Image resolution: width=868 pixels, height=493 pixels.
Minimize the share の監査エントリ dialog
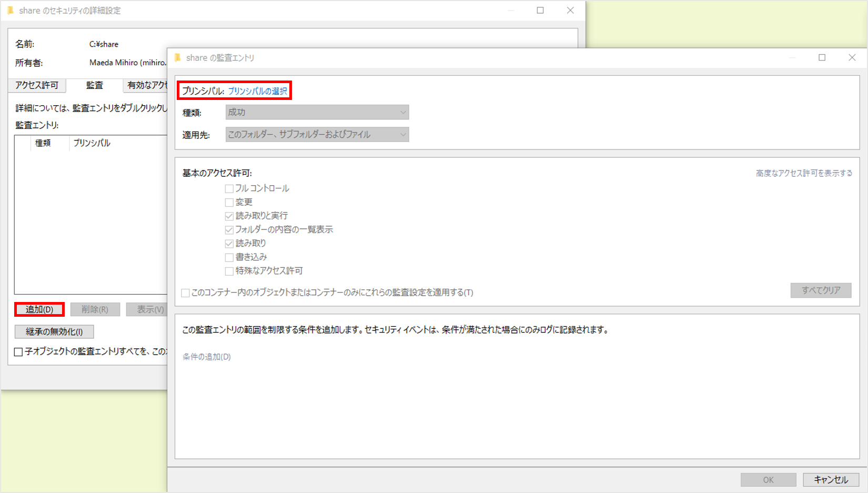pos(792,57)
